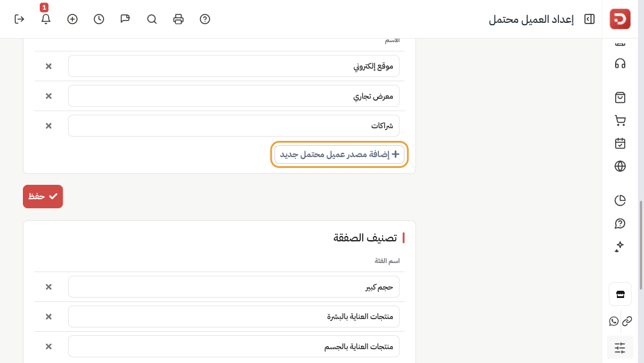Open the globe sidebar icon
The height and width of the screenshot is (363, 644).
click(x=620, y=166)
